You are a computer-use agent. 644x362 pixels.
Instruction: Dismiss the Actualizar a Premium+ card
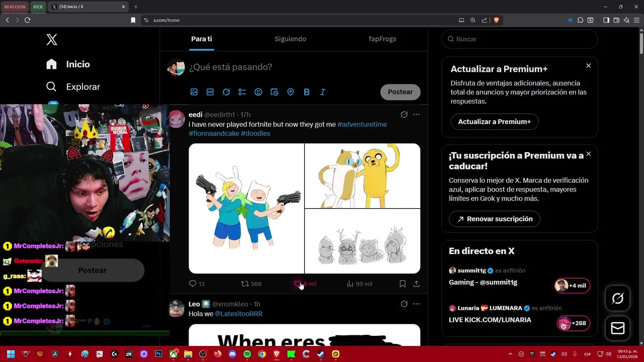click(x=589, y=66)
